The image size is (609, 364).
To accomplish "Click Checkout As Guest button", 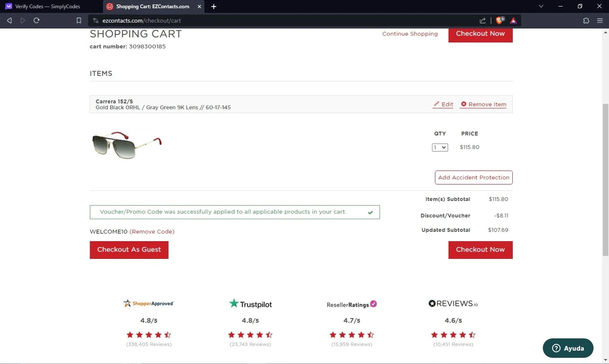I will pos(129,250).
